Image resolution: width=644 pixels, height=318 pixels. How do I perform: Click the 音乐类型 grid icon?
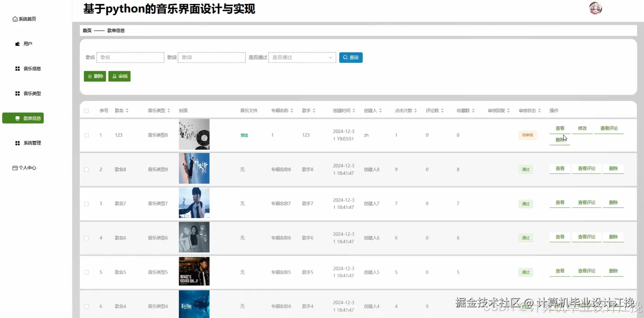click(17, 94)
